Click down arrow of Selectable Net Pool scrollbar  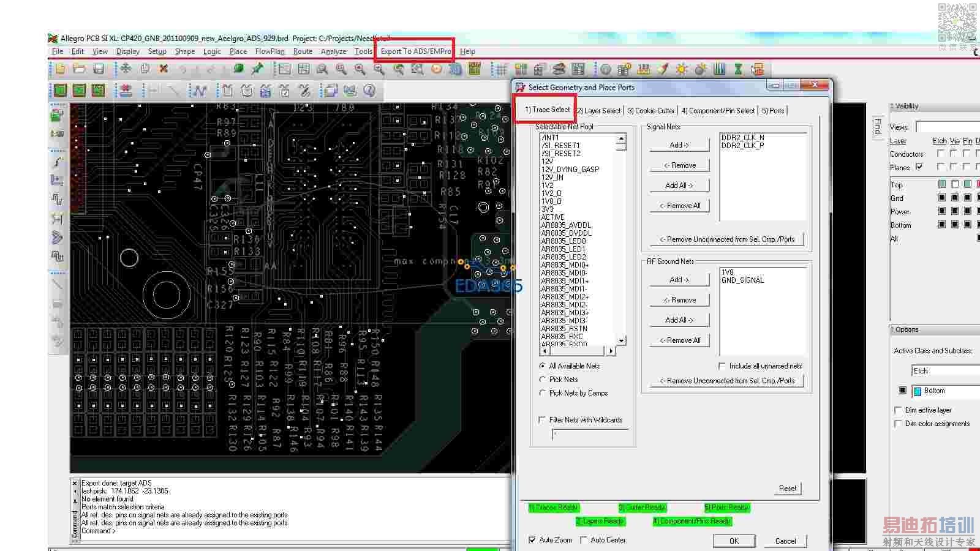622,340
